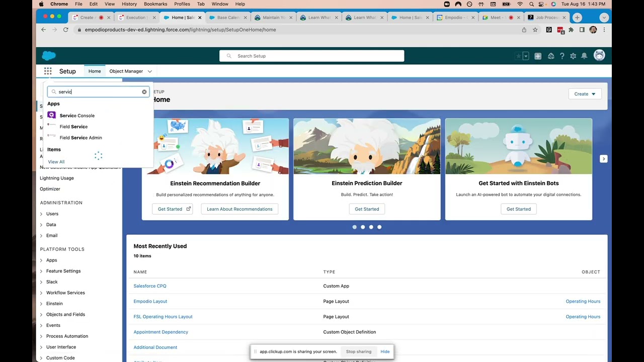Image resolution: width=644 pixels, height=362 pixels.
Task: Select the Object Manager tab
Action: 126,71
